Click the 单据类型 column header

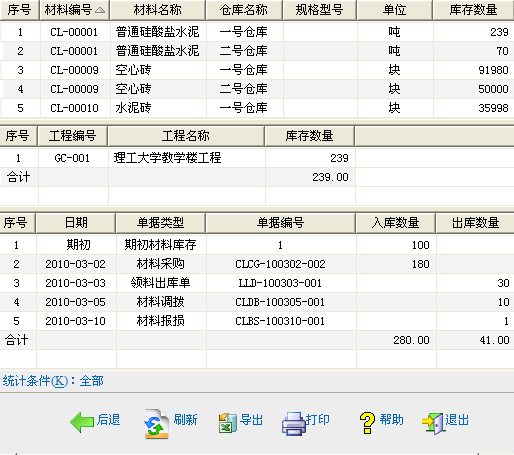tap(160, 223)
